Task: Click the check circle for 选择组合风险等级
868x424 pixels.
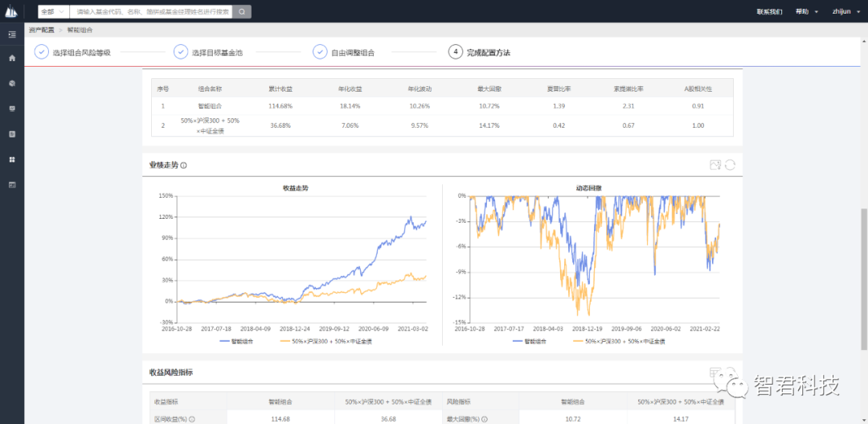Action: 42,52
